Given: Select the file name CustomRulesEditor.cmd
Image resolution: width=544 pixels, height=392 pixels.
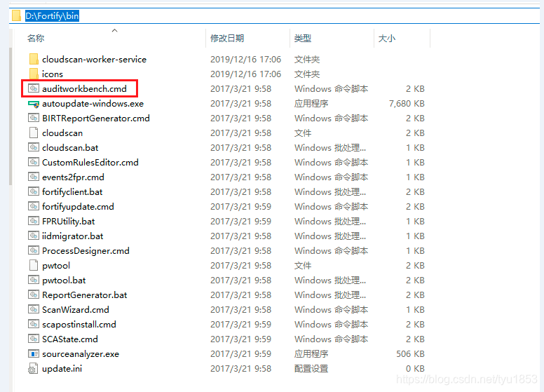Looking at the screenshot, I should click(x=90, y=163).
